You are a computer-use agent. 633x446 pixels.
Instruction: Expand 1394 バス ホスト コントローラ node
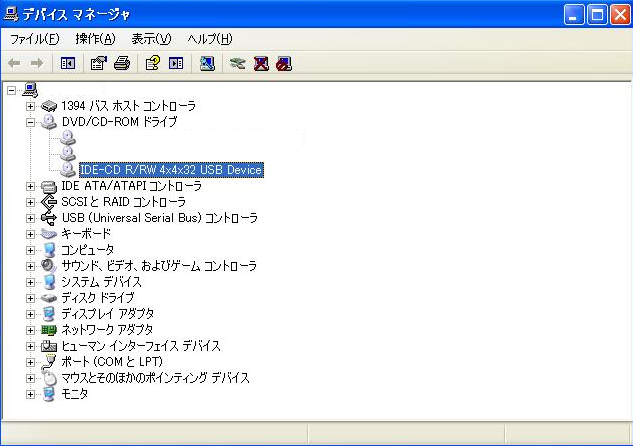click(30, 106)
